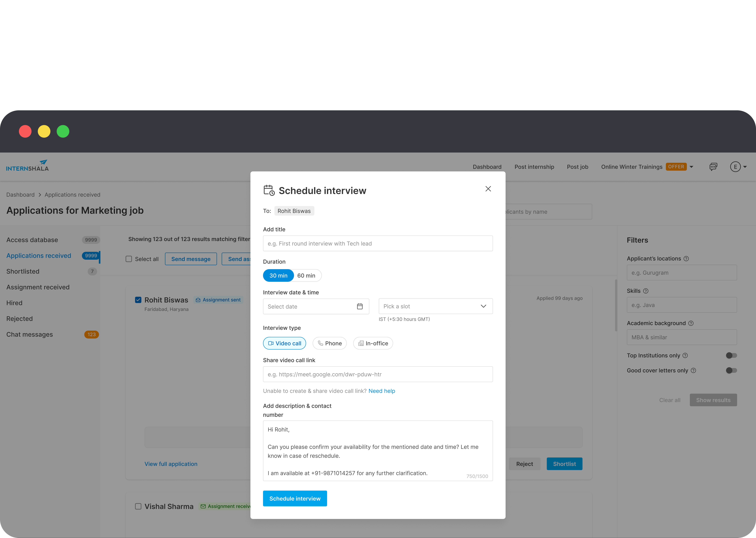Screen dimensions: 756x538
Task: Open Access database sidebar item
Action: click(32, 240)
